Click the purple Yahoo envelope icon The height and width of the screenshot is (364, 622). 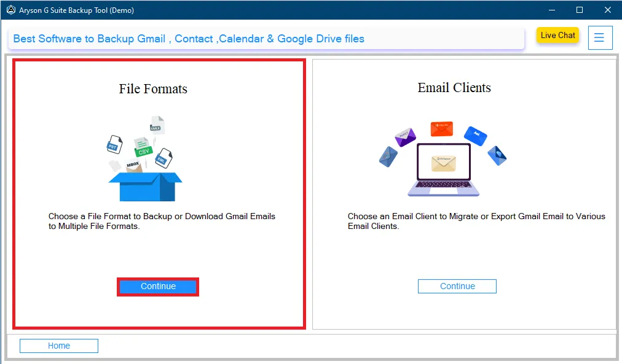click(x=405, y=136)
